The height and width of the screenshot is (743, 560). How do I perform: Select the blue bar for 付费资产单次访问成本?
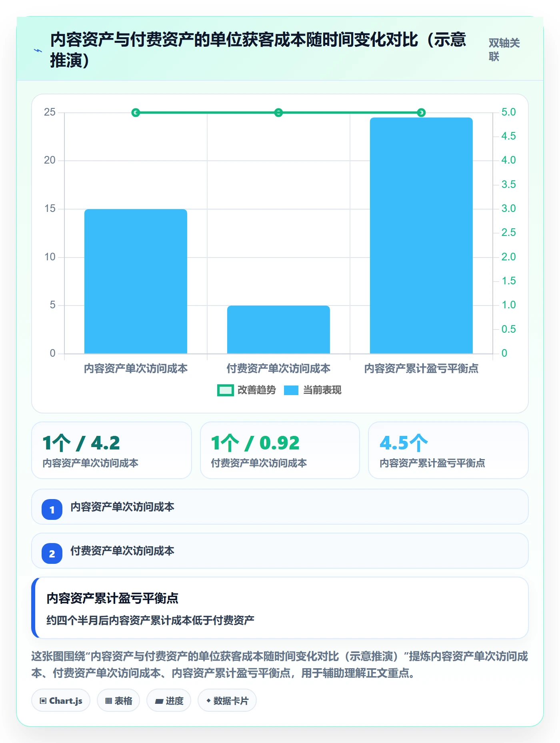[278, 330]
